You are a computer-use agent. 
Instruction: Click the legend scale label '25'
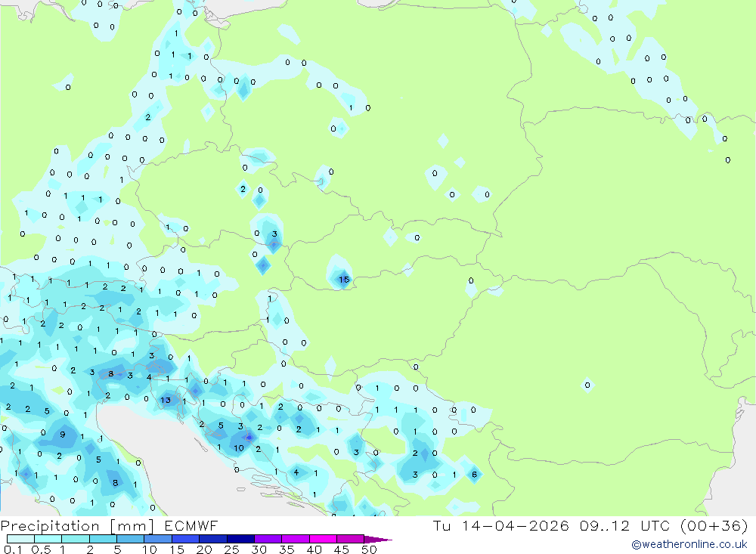coord(231,549)
